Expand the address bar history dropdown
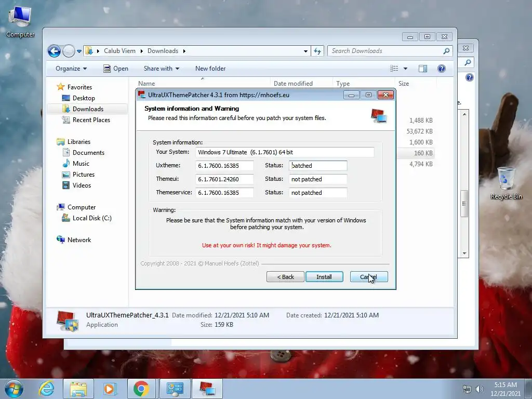 tap(305, 51)
